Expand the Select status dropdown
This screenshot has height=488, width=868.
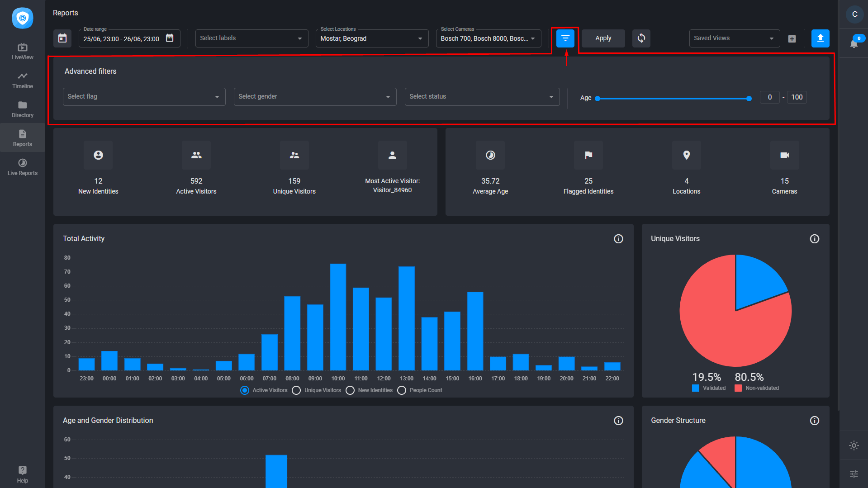coord(482,97)
